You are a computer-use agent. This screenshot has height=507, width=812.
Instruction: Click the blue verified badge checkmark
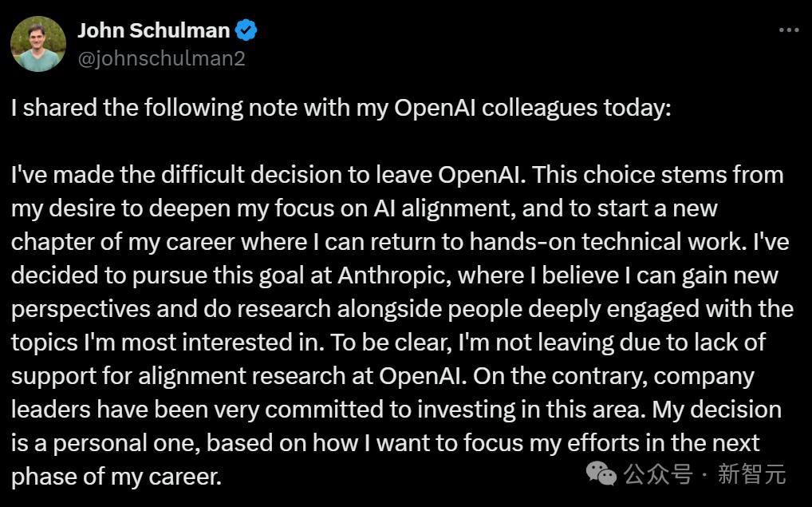point(246,30)
